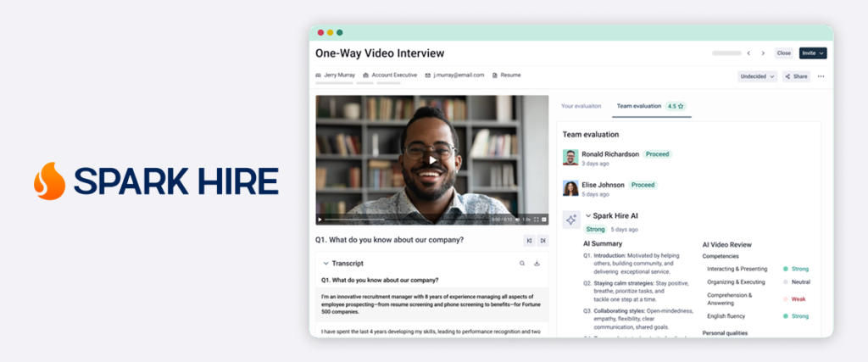Click the AI Video Review heading
The height and width of the screenshot is (362, 868).
click(726, 245)
